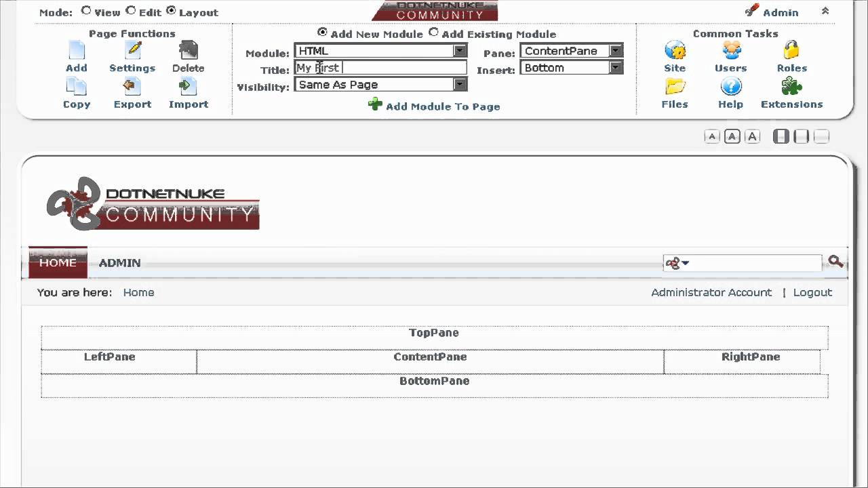
Task: Open the Visibility Same As Page dropdown
Action: (x=380, y=85)
